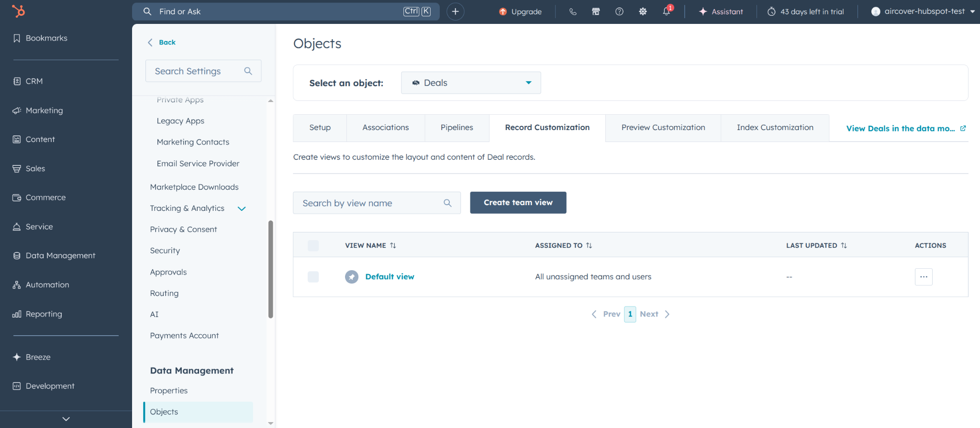Open the Select an object Deals dropdown

point(471,83)
